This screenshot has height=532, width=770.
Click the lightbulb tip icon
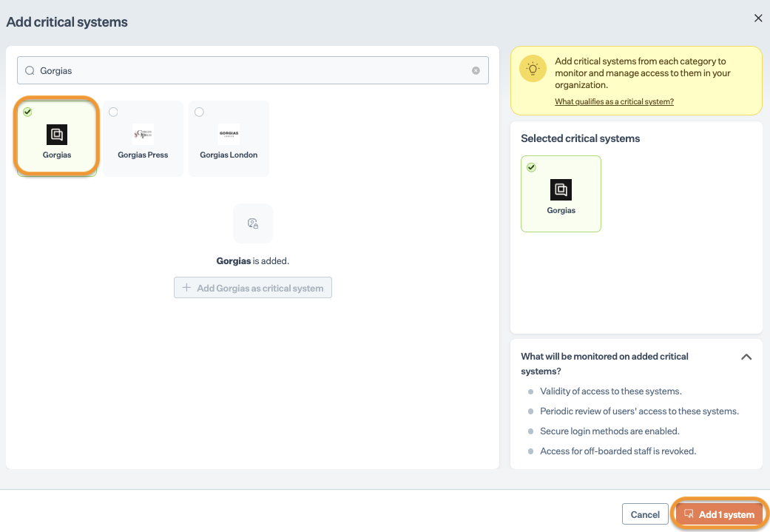[533, 69]
